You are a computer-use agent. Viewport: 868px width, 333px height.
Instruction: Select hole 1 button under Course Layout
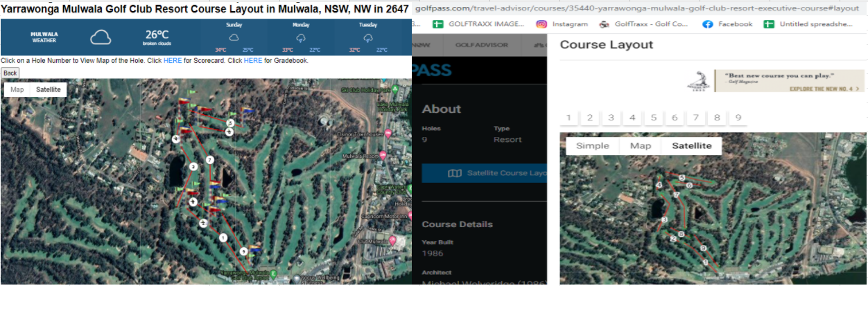point(568,118)
